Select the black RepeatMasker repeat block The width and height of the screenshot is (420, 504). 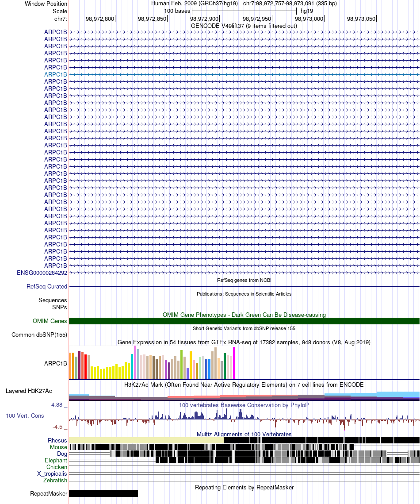point(103,494)
